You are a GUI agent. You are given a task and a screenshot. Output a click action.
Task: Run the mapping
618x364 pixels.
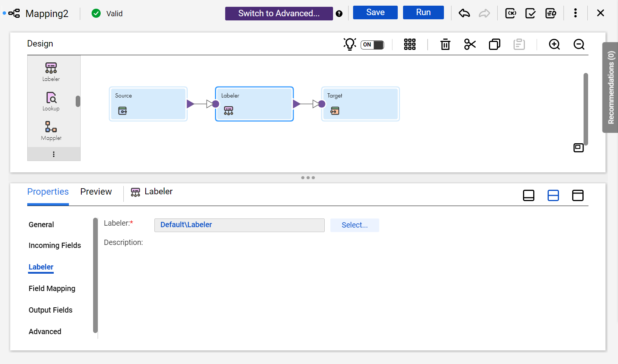[x=423, y=12]
